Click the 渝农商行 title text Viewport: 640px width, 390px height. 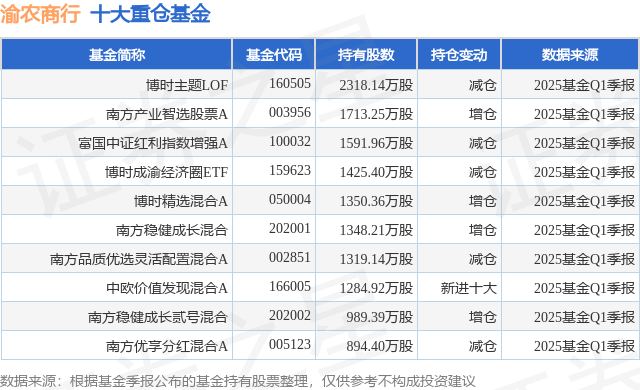point(40,14)
